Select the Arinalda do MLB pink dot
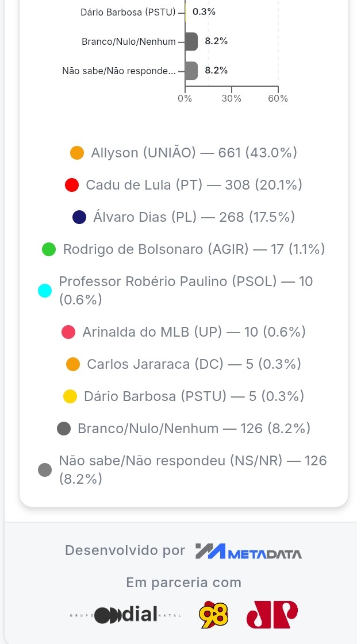357x644 pixels. (68, 332)
